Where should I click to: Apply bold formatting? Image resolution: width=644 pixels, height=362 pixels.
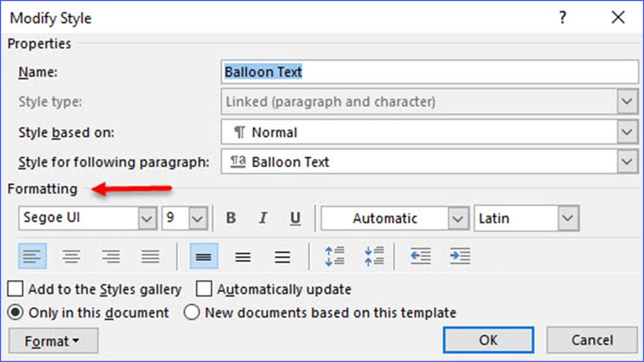(x=231, y=218)
